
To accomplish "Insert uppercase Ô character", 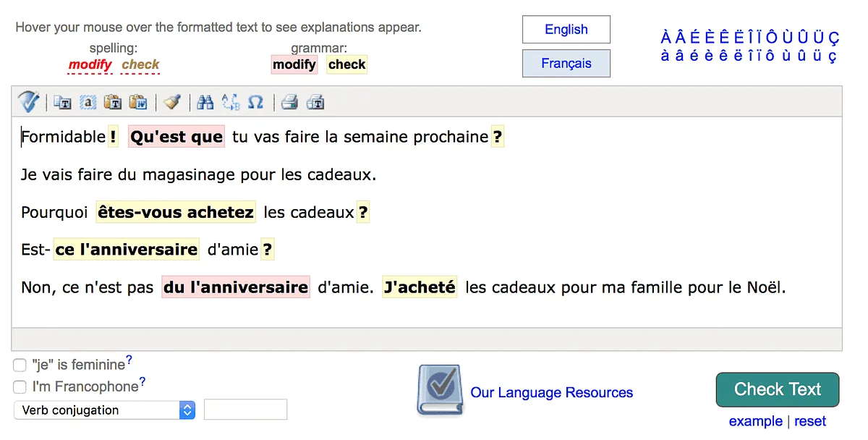I will (x=771, y=38).
